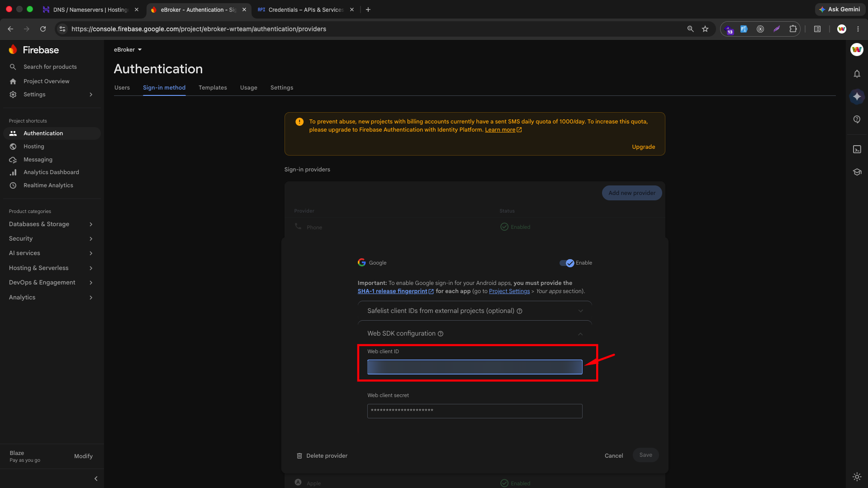
Task: Bookmark page with star icon
Action: (x=705, y=29)
